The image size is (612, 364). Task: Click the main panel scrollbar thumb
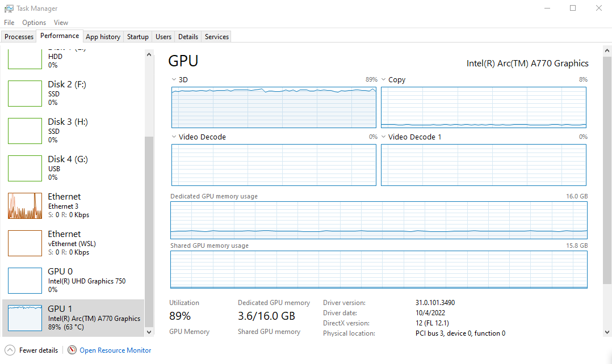coord(607,170)
